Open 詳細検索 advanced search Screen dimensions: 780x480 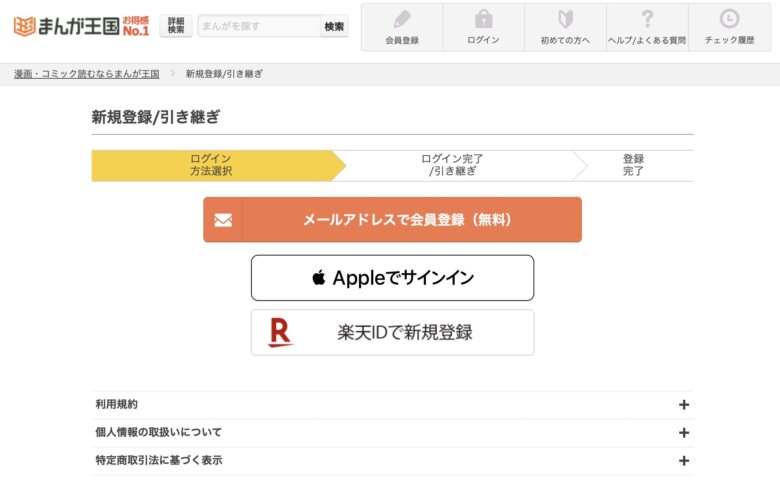[176, 26]
